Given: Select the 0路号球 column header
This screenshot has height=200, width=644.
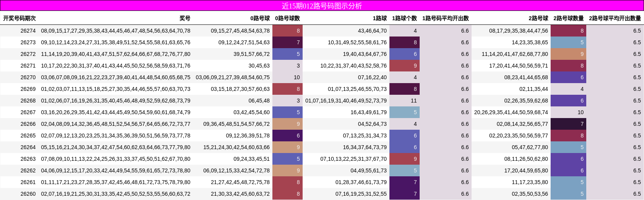Looking at the screenshot, I should (x=260, y=18).
